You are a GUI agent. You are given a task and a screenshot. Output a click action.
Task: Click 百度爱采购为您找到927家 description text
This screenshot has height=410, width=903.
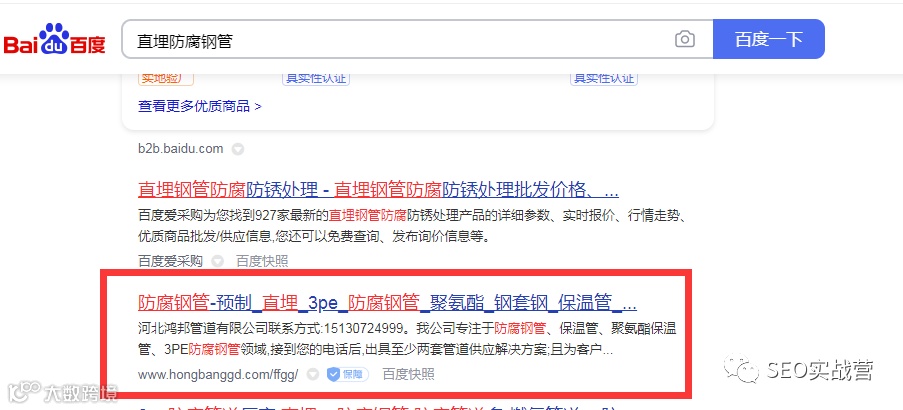(410, 226)
